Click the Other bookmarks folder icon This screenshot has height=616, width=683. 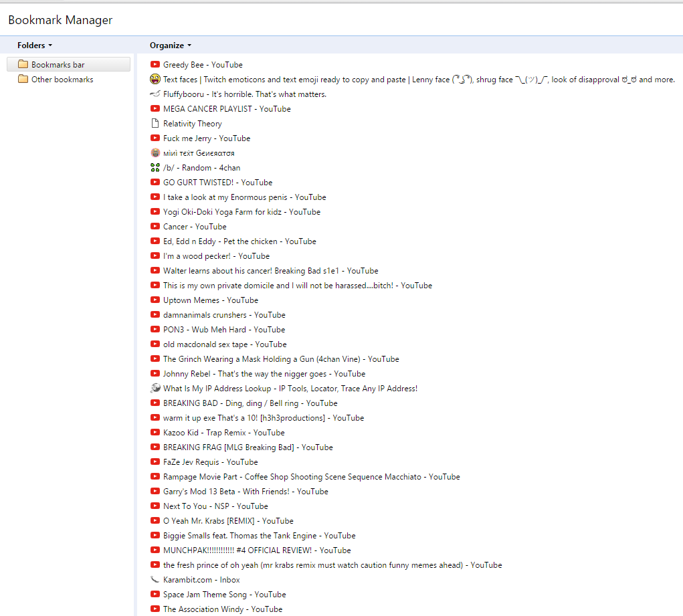click(x=23, y=79)
